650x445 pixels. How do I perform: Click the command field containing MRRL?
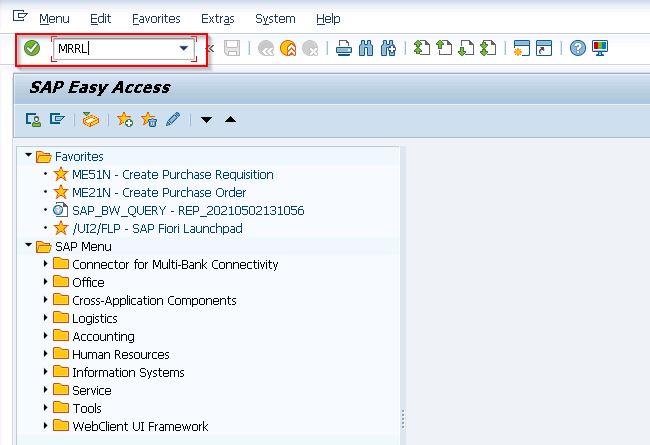(x=123, y=49)
